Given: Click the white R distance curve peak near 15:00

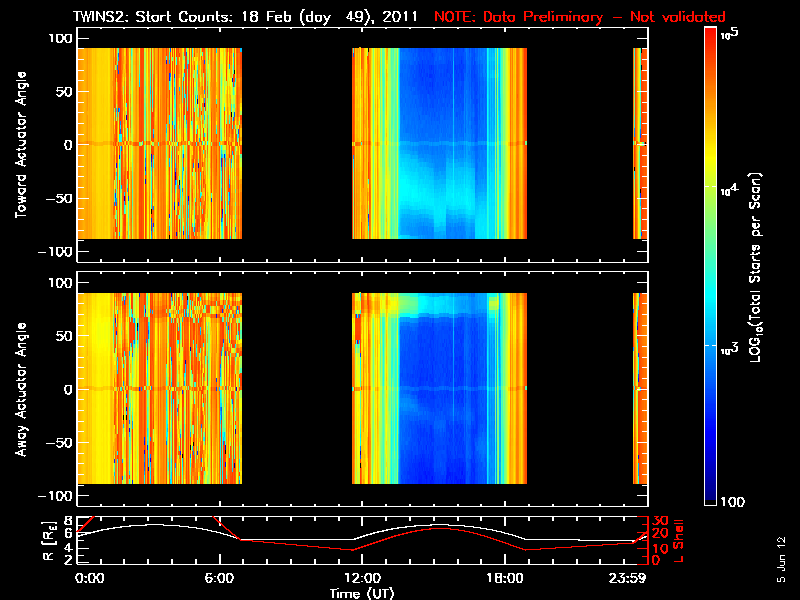Looking at the screenshot, I should 439,524.
